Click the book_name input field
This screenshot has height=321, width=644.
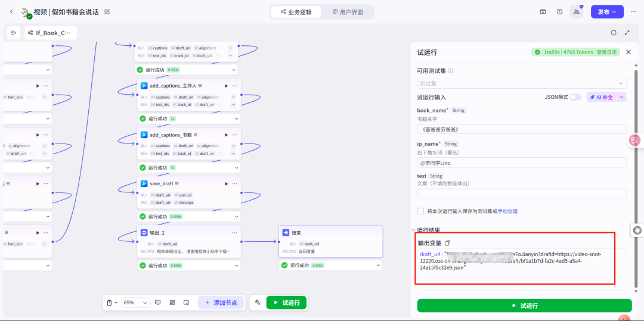click(522, 129)
